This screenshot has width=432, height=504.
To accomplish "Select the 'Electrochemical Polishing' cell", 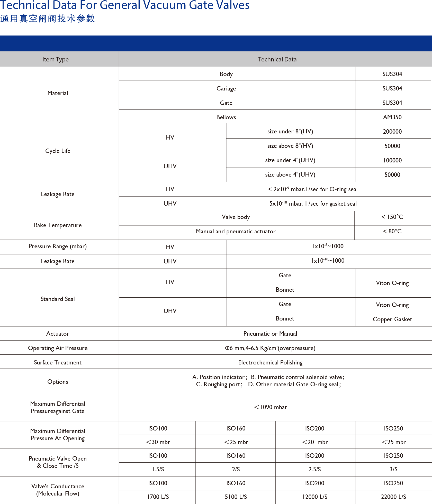I will pyautogui.click(x=270, y=362).
